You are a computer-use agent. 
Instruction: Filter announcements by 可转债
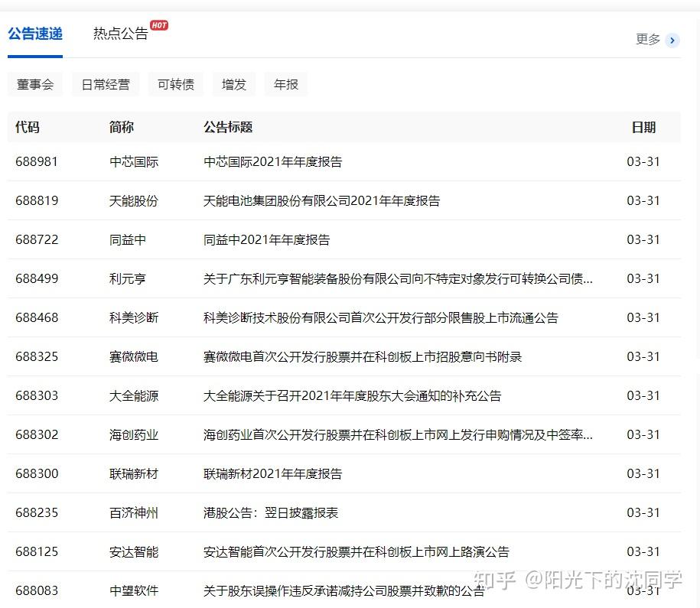(x=176, y=84)
